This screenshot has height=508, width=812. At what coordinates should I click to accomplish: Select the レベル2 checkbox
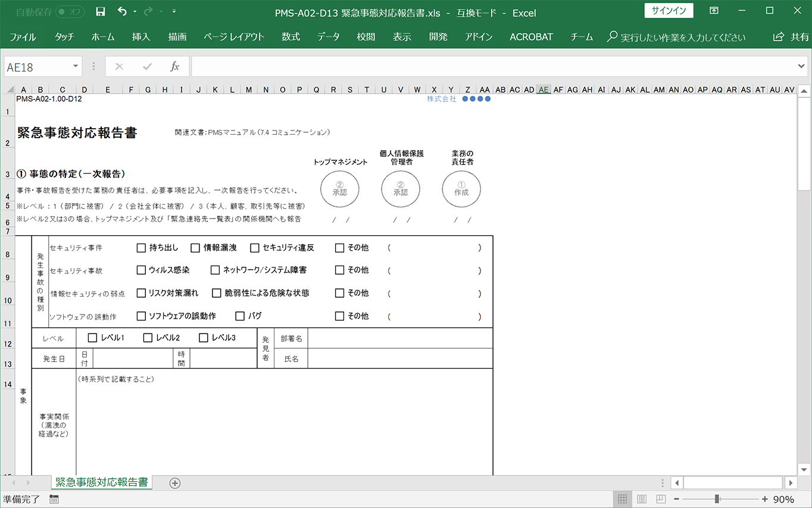tap(148, 338)
